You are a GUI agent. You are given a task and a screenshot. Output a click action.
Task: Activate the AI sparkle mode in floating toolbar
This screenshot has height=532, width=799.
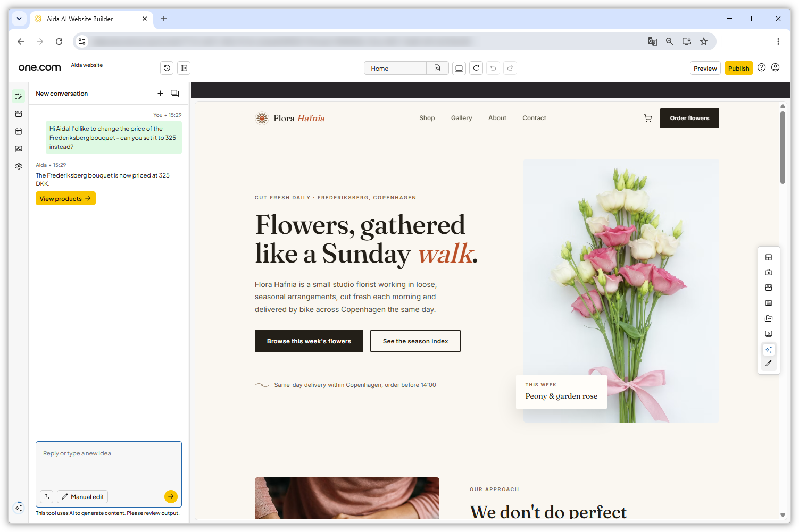pyautogui.click(x=769, y=349)
